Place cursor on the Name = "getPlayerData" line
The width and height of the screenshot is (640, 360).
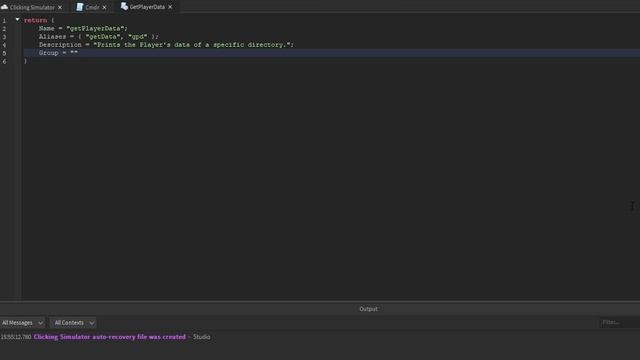[83, 28]
